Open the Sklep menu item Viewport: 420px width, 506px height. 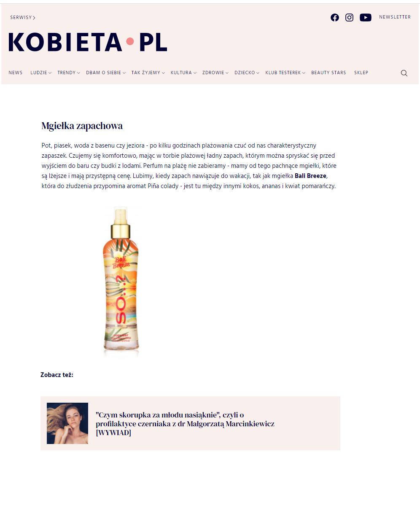[361, 73]
